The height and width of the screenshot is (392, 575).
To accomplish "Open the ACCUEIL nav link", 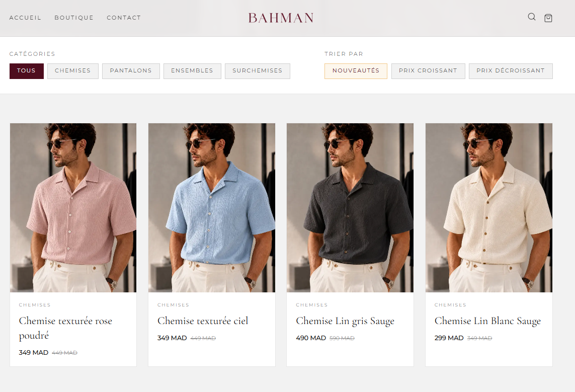I will 25,18.
